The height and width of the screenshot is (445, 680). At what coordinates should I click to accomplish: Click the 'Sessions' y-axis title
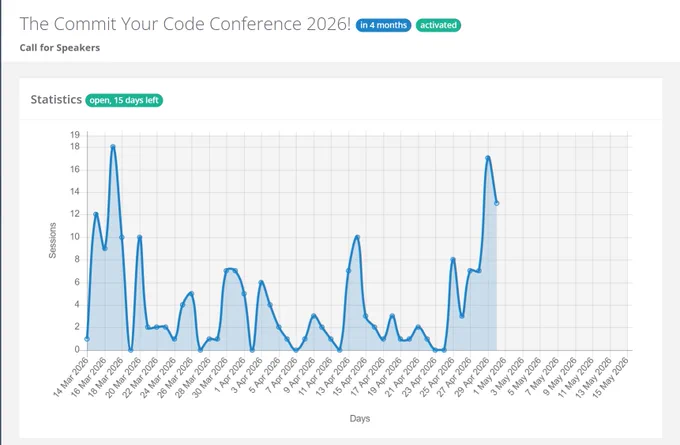52,241
